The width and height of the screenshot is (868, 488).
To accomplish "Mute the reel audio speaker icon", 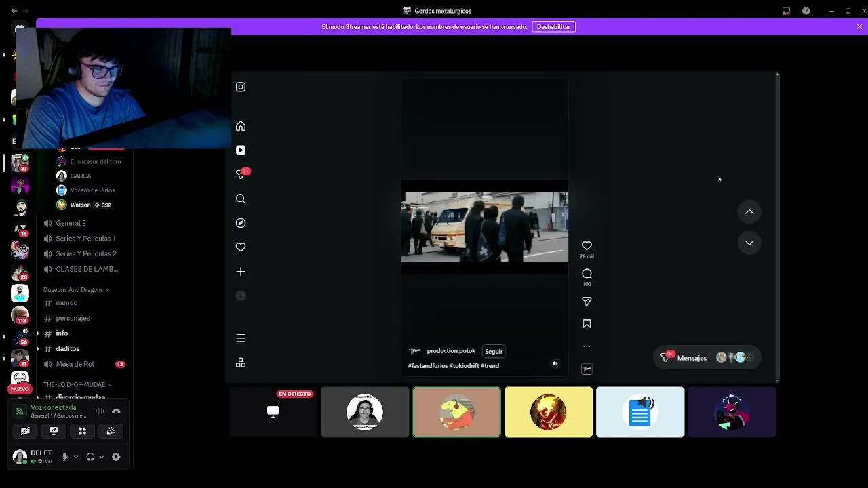I will 555,363.
